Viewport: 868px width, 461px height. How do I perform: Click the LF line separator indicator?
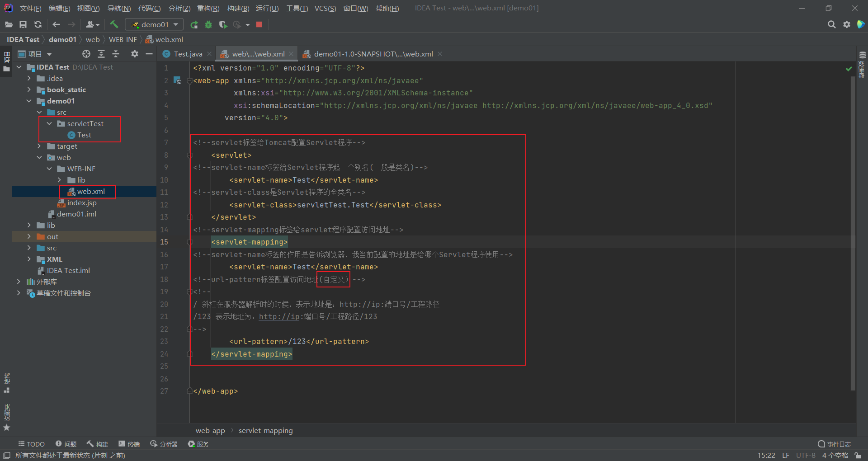(786, 456)
